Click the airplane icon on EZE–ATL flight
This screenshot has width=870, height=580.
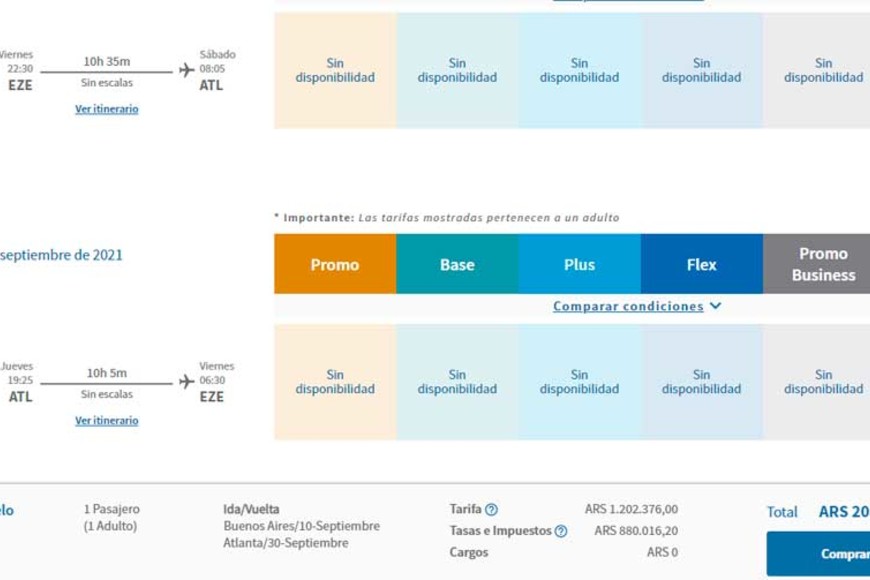tap(186, 70)
